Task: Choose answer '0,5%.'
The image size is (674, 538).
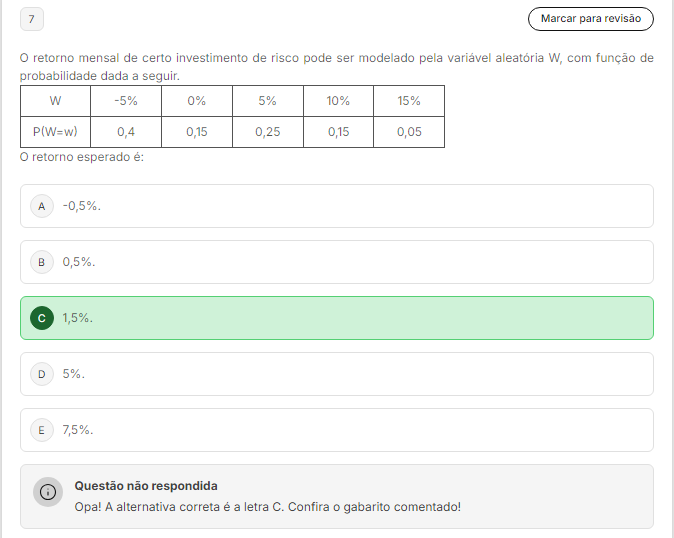Action: click(79, 262)
